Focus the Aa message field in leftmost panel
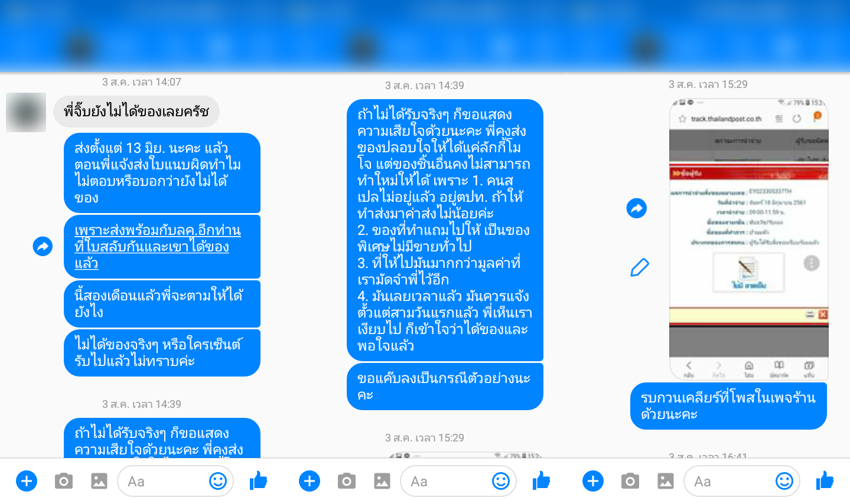Image resolution: width=850 pixels, height=504 pixels. 175,481
